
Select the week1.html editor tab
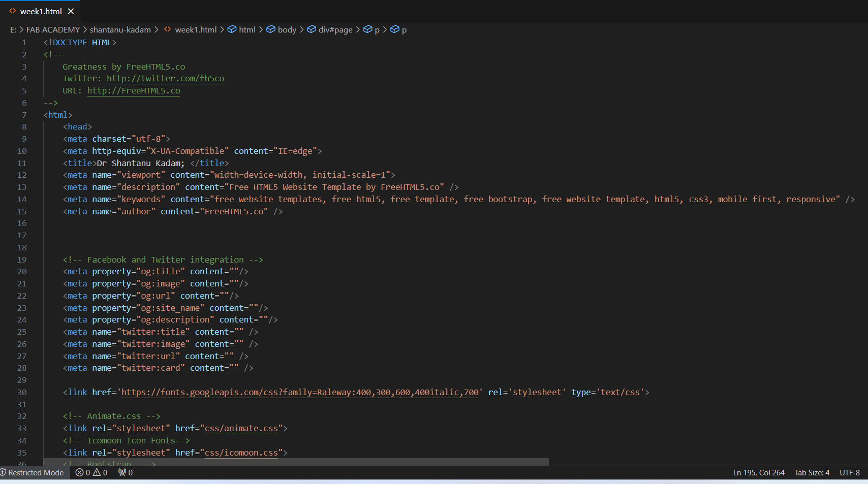point(41,11)
